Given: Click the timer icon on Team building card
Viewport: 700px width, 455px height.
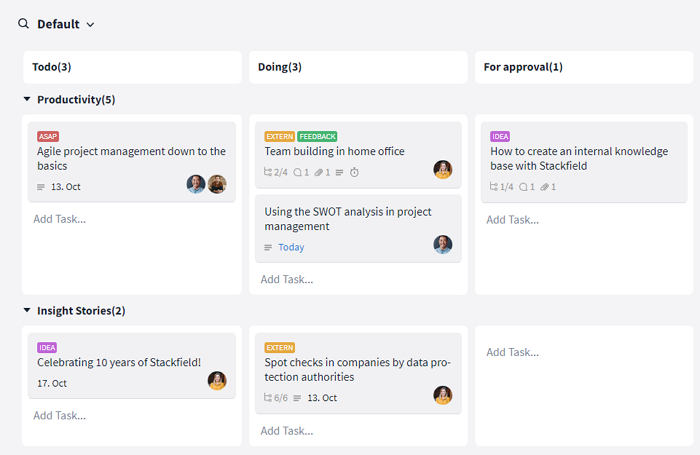Looking at the screenshot, I should tap(354, 172).
